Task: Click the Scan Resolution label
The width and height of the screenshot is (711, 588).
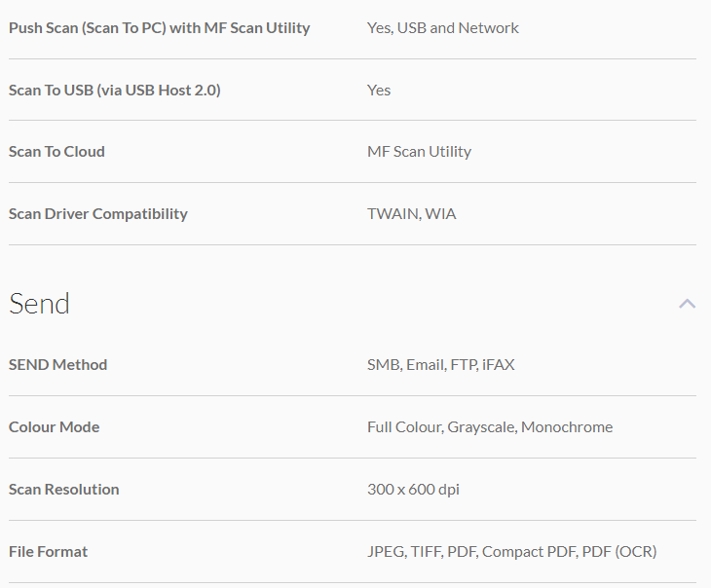Action: click(x=63, y=489)
